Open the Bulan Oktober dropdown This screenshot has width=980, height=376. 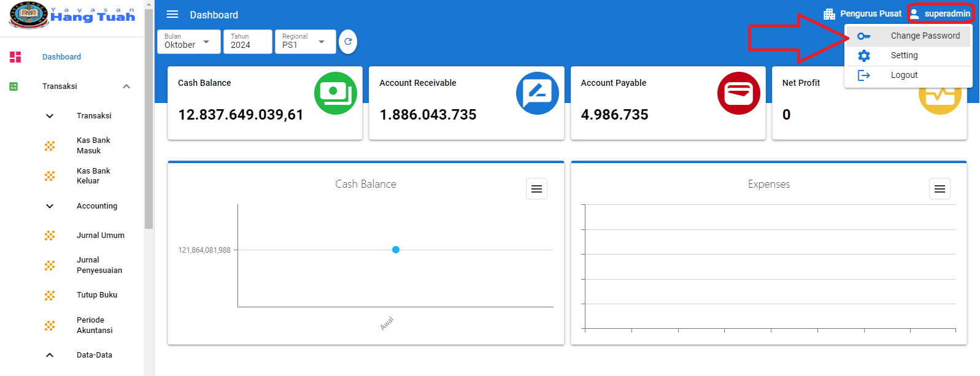pos(188,42)
